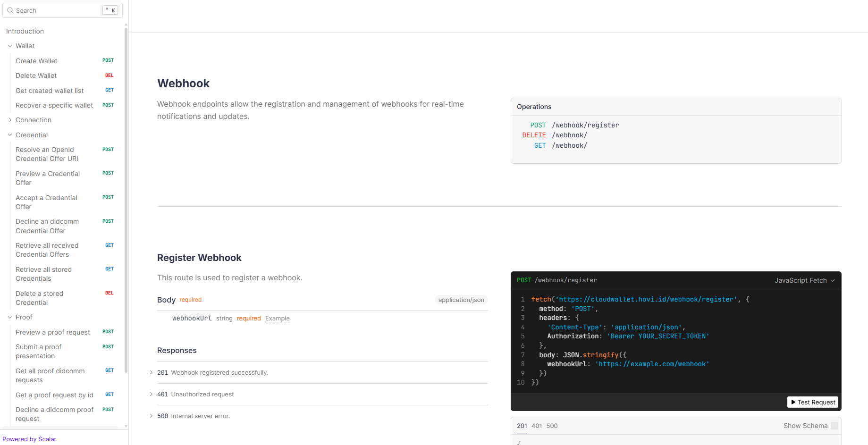Screen dimensions: 868x445
Task: Collapse the Wallet section in sidebar
Action: (10, 46)
